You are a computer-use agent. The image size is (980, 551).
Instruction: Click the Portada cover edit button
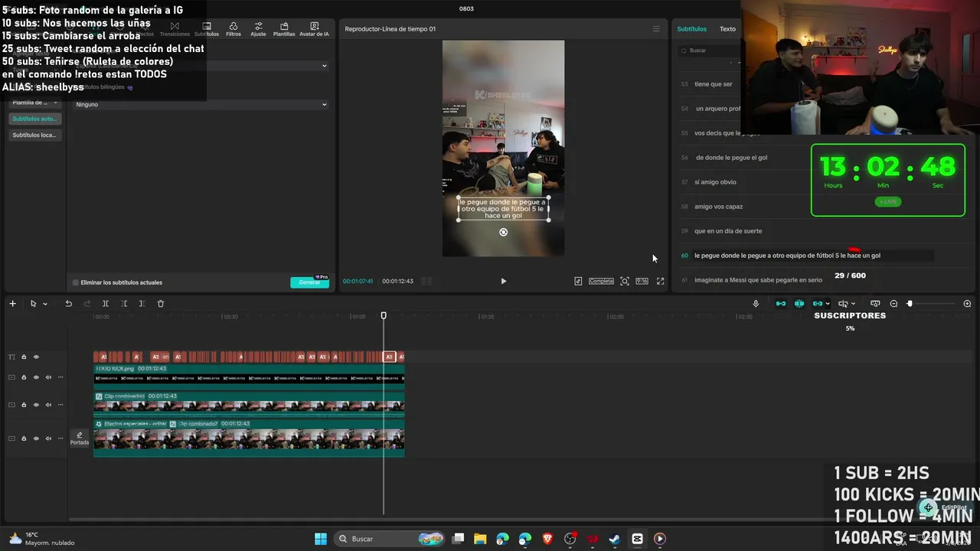click(x=80, y=439)
